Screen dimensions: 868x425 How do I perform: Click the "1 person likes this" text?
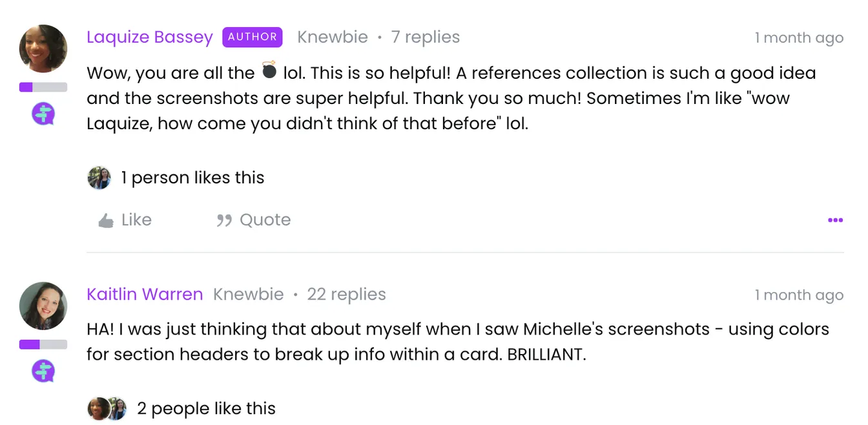coord(193,178)
